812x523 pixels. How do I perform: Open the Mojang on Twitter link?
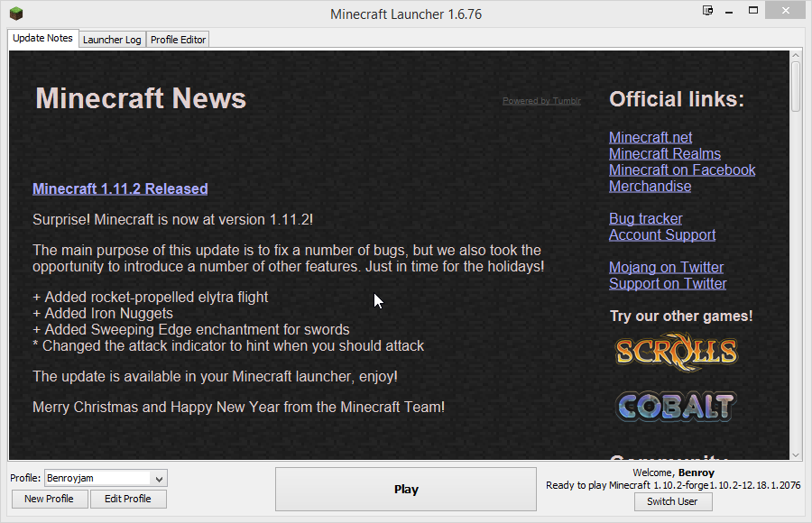pyautogui.click(x=666, y=267)
